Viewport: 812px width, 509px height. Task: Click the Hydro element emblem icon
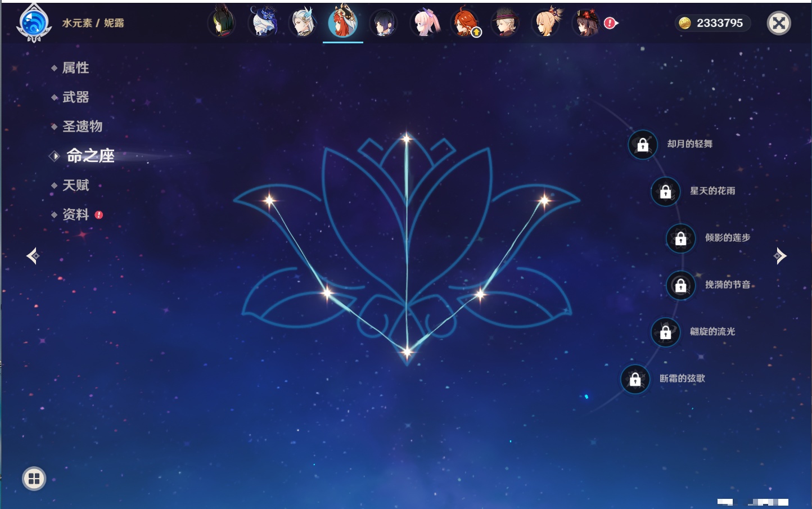coord(34,23)
